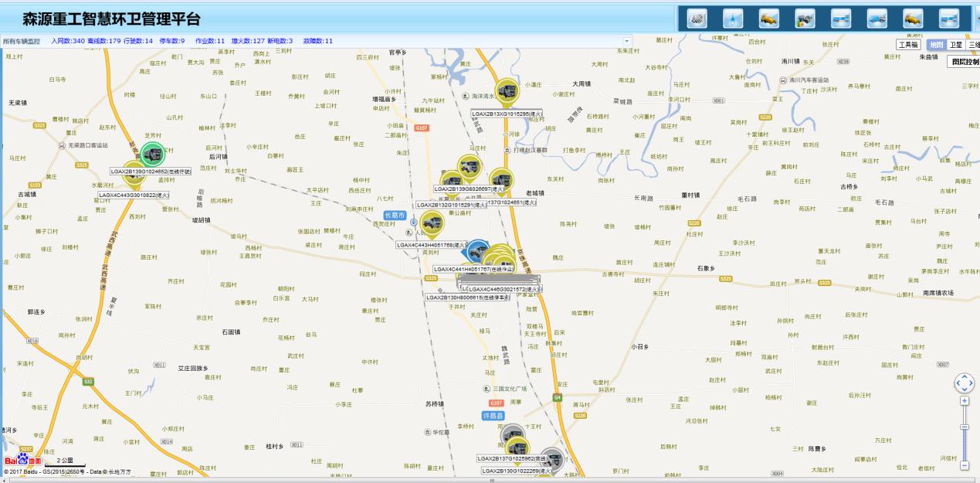The width and height of the screenshot is (980, 483).
Task: Click the map zoom out minus button
Action: click(x=965, y=465)
